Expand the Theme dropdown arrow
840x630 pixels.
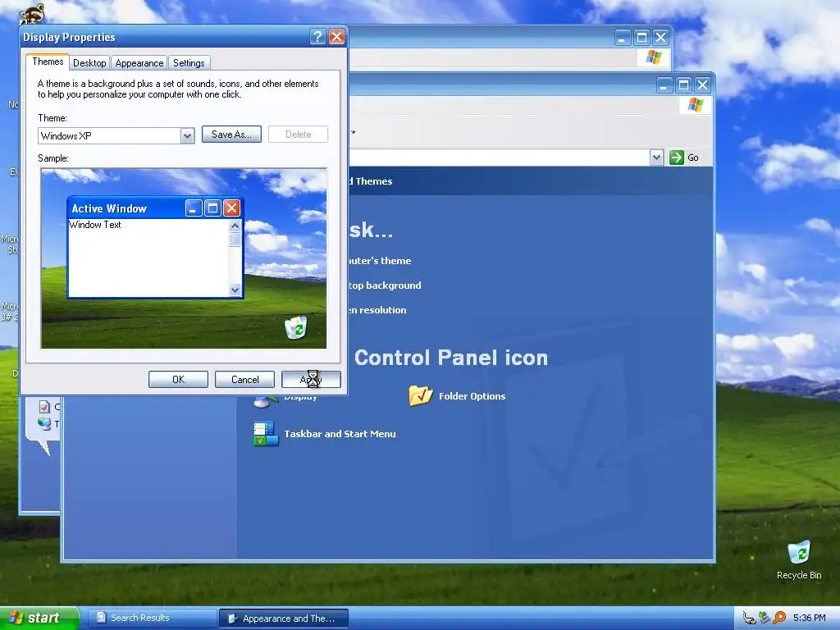(x=187, y=136)
